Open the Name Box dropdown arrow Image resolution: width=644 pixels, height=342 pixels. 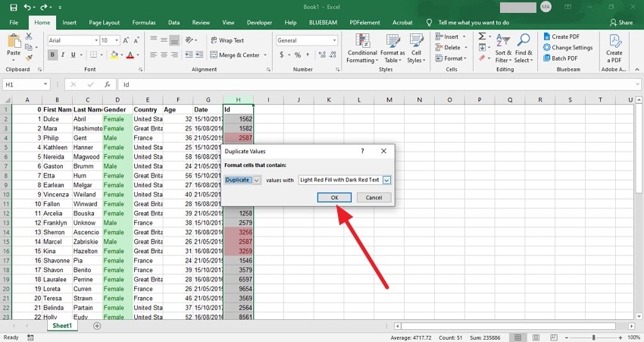pos(45,84)
